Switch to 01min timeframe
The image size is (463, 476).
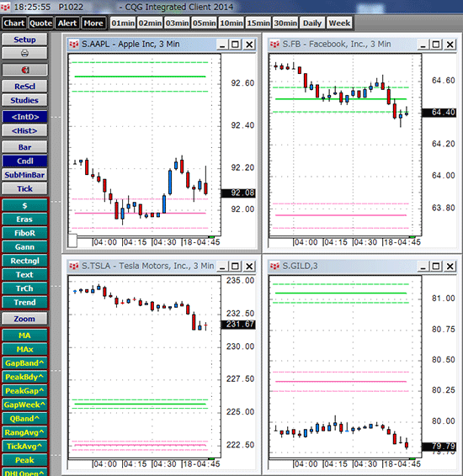point(123,23)
